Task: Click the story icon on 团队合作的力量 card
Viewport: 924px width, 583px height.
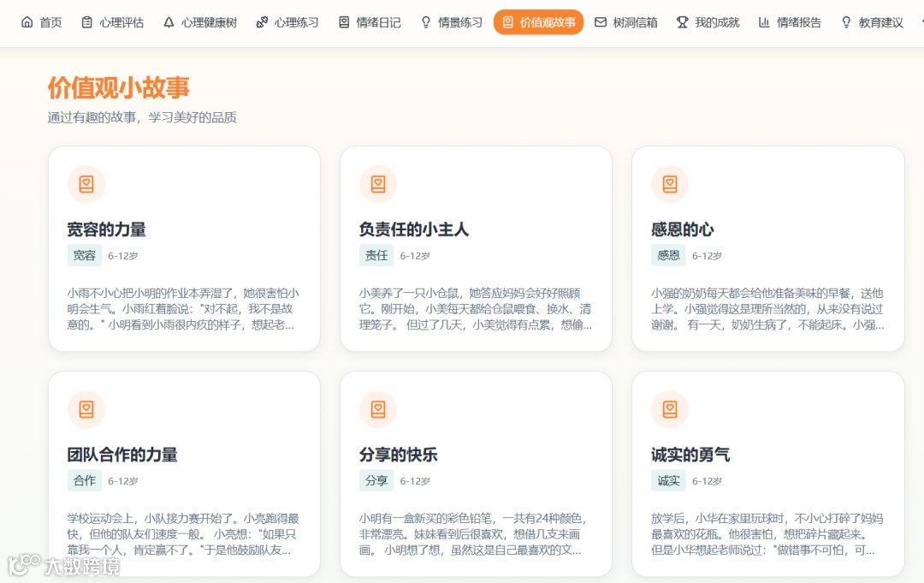Action: click(86, 409)
